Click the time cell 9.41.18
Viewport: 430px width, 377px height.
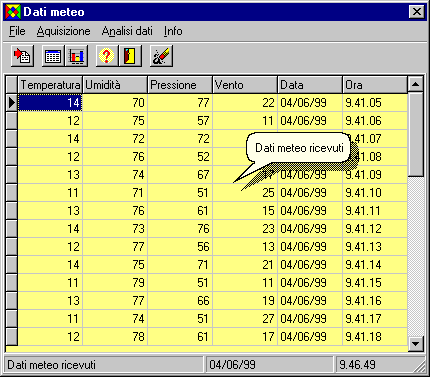[x=375, y=337]
